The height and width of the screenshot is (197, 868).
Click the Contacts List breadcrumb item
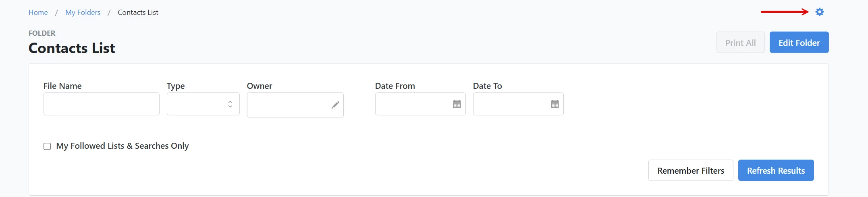coord(138,12)
